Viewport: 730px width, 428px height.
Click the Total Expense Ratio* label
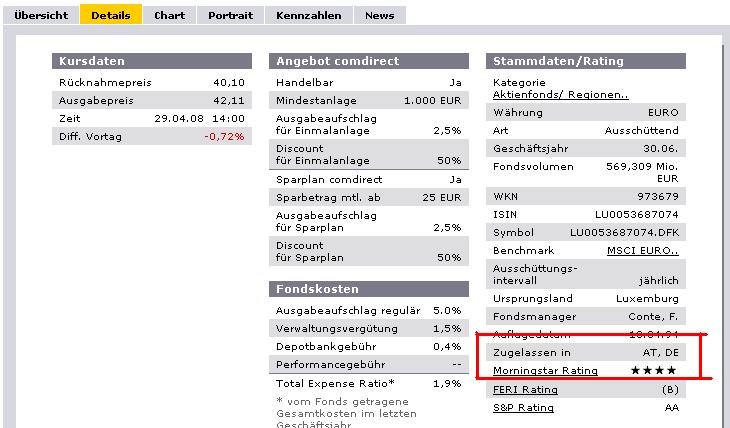pos(334,383)
